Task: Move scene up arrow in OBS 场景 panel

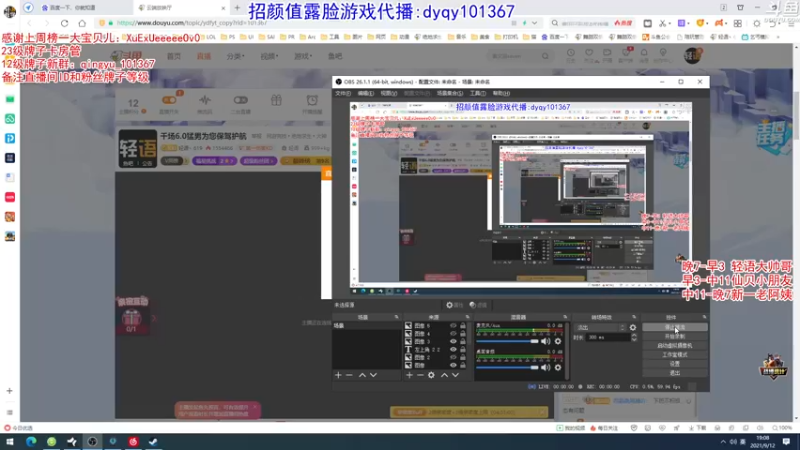Action: [x=362, y=375]
